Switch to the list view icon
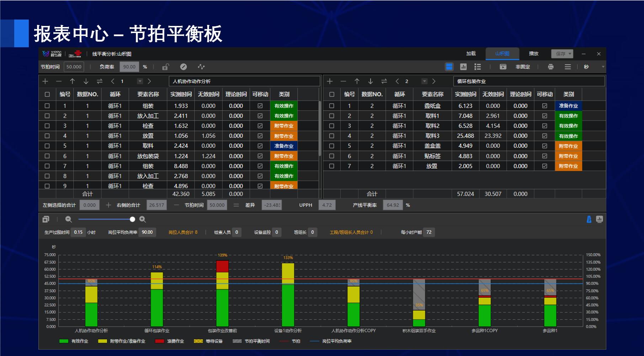644x356 pixels. pos(478,67)
